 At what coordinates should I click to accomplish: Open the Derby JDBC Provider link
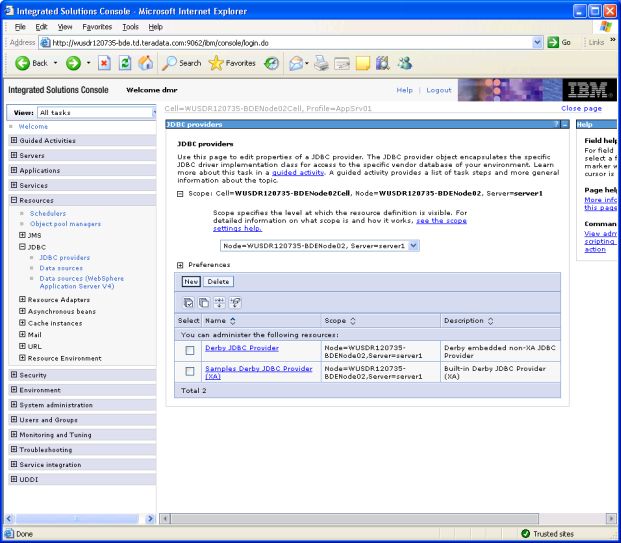[242, 348]
